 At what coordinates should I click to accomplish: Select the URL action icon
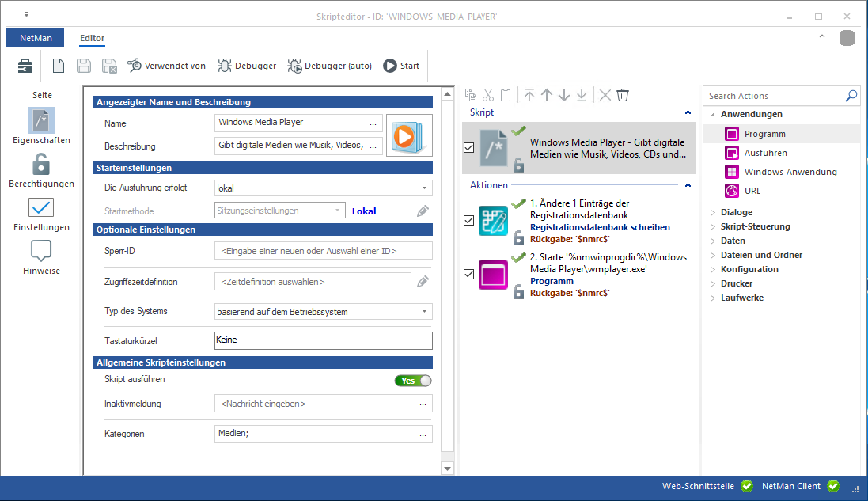tap(731, 191)
